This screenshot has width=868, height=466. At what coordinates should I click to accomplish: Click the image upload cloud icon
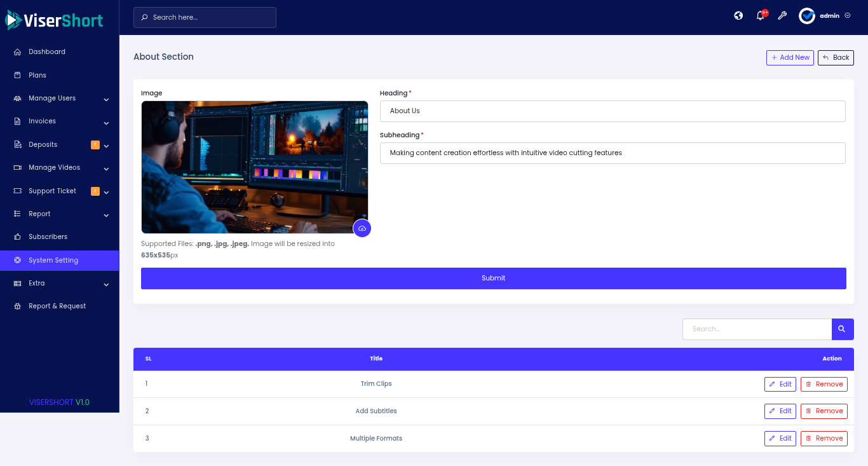[362, 228]
